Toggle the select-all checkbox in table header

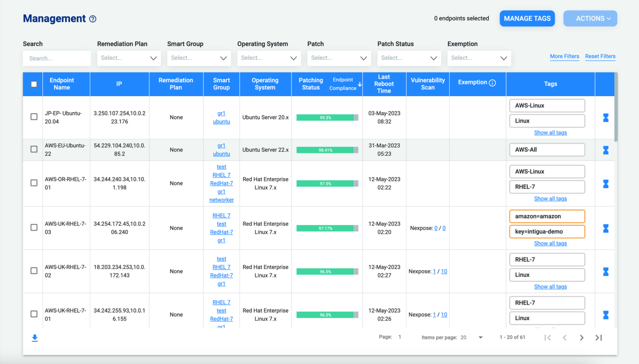click(34, 84)
